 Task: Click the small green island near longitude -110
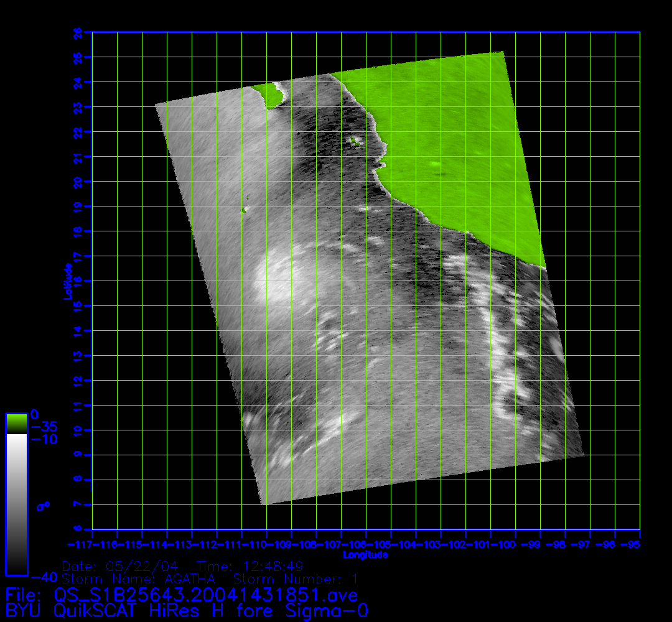pyautogui.click(x=243, y=210)
